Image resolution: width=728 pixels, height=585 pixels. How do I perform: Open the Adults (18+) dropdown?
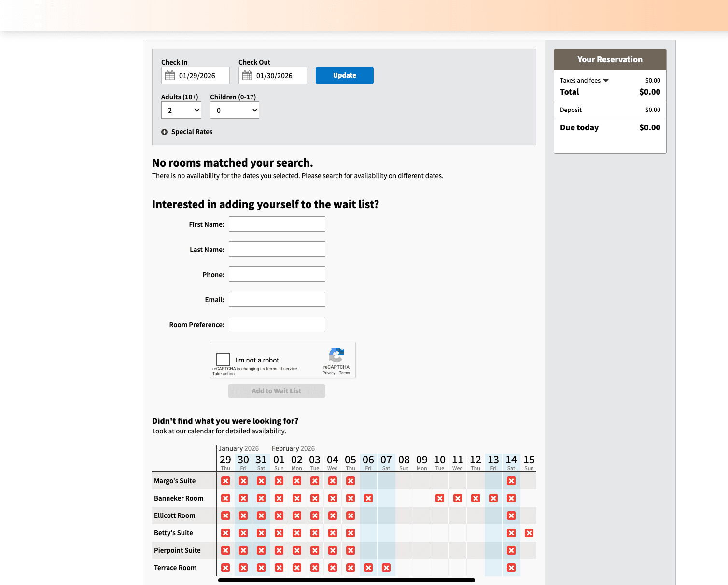click(181, 110)
